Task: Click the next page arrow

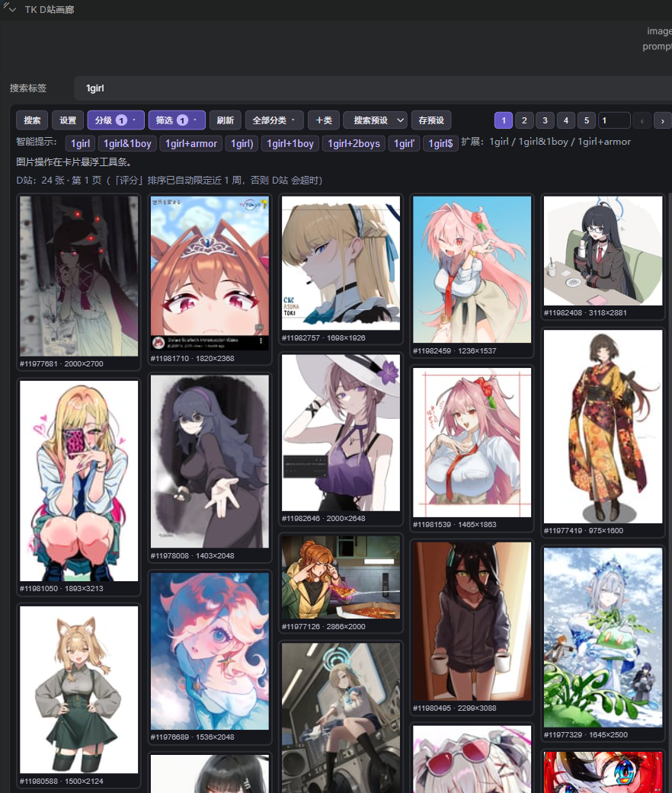Action: pyautogui.click(x=662, y=120)
